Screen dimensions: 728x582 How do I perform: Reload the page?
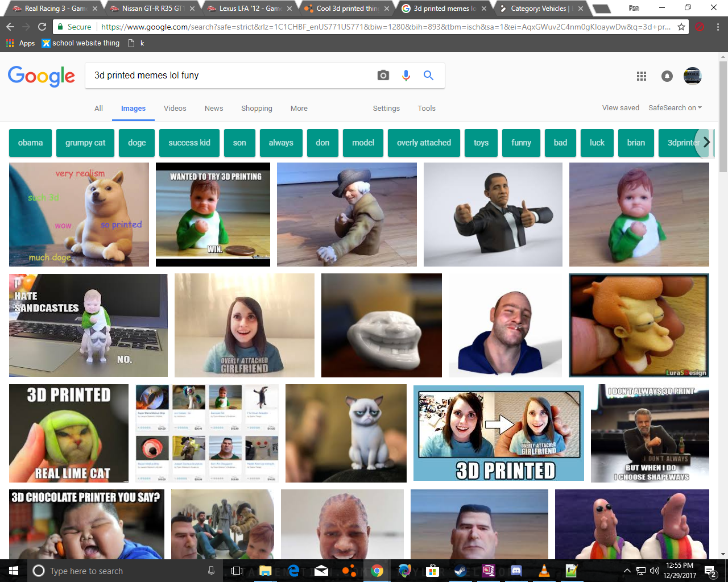(42, 27)
